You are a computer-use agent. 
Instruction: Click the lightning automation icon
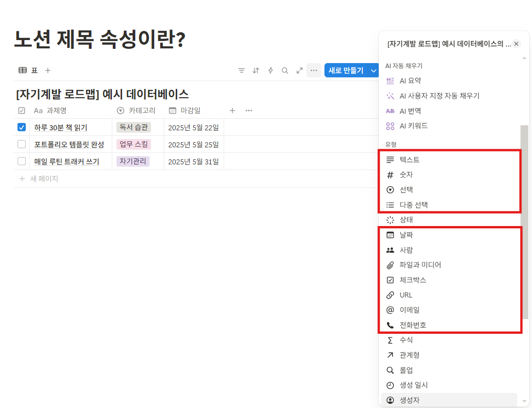pyautogui.click(x=270, y=70)
